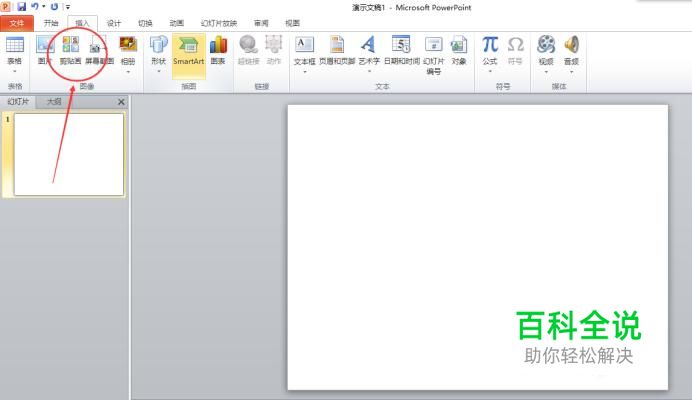Image resolution: width=692 pixels, height=400 pixels.
Task: Open the undo history dropdown arrow
Action: [x=43, y=7]
